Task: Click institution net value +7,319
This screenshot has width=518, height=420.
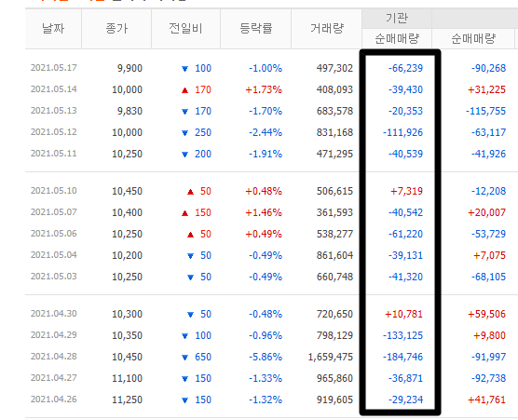Action: click(x=407, y=191)
